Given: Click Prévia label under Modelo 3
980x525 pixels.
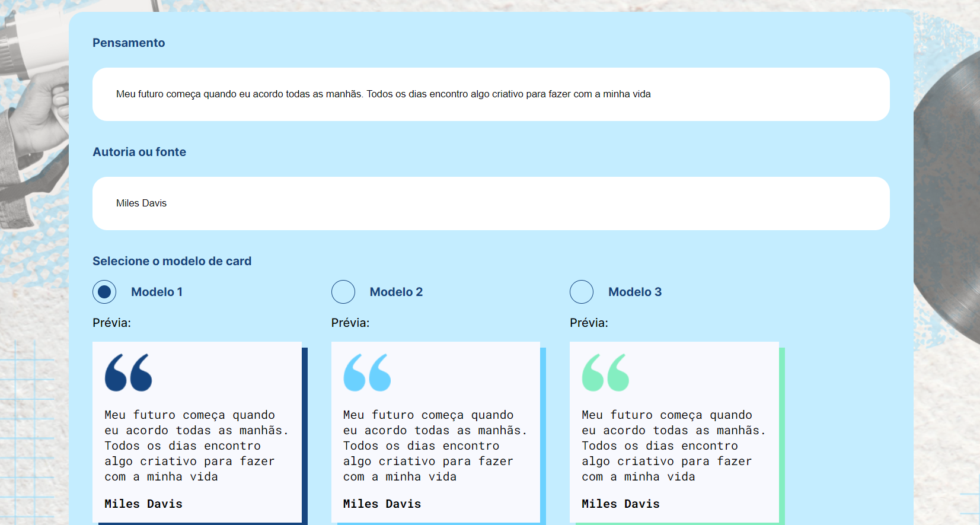Looking at the screenshot, I should tap(589, 323).
